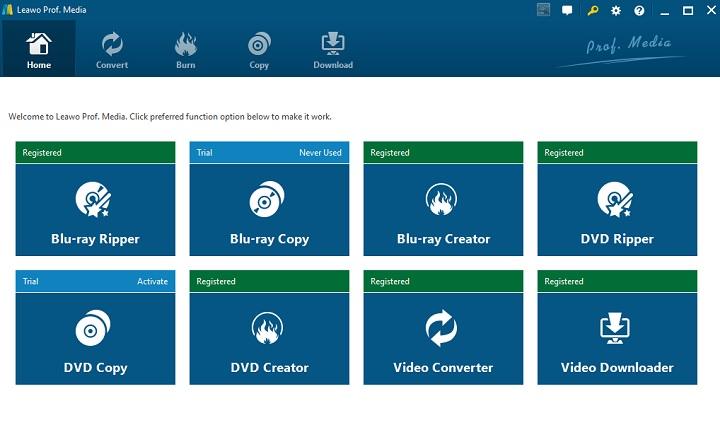Open settings with the gear icon
Screen dimensions: 720x430
click(616, 10)
